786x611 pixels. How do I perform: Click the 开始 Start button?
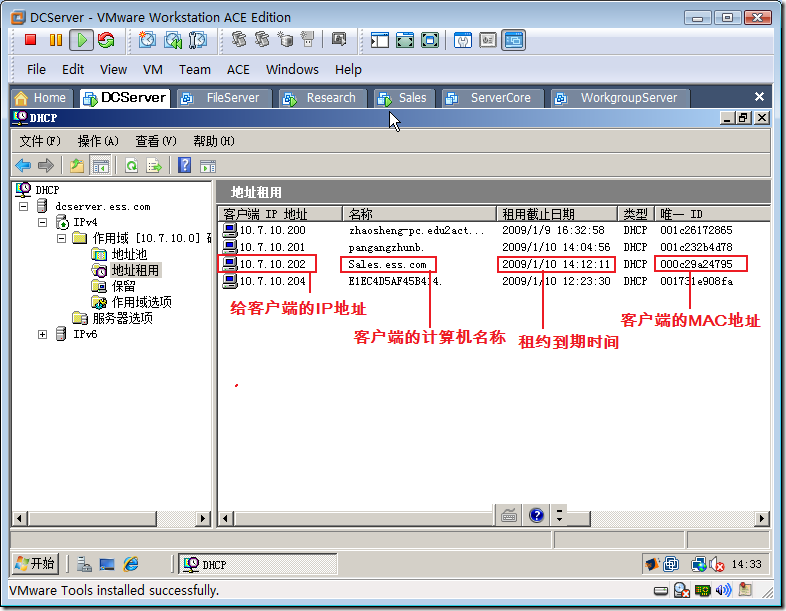pyautogui.click(x=35, y=564)
